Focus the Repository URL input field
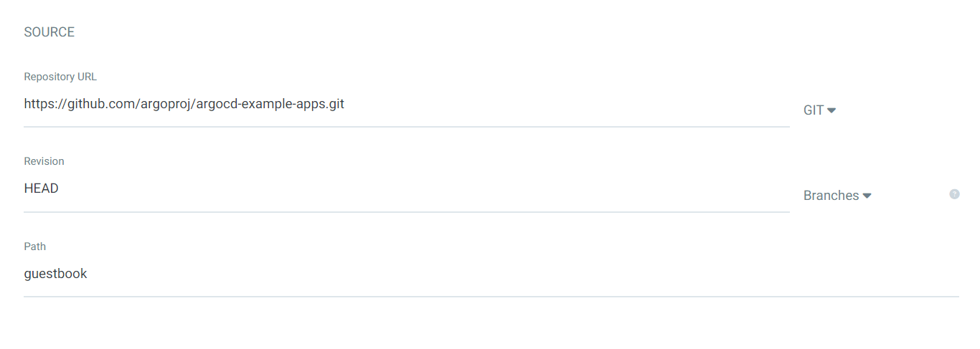The height and width of the screenshot is (349, 980). tap(406, 105)
